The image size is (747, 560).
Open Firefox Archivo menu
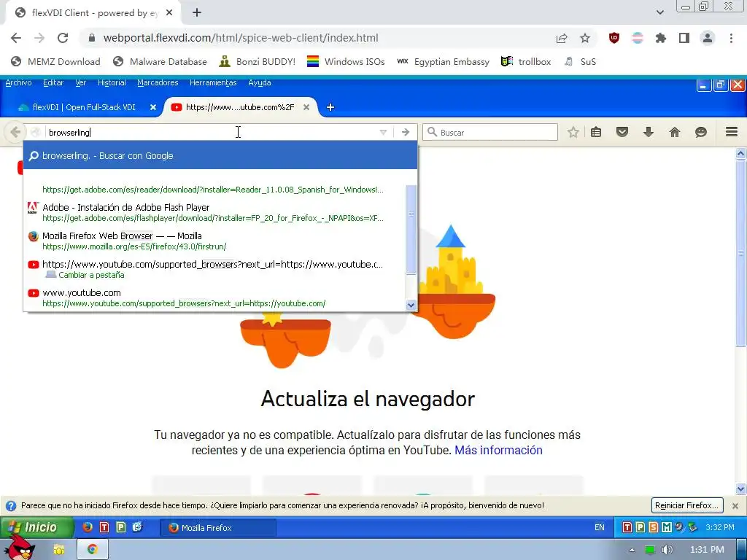point(18,83)
